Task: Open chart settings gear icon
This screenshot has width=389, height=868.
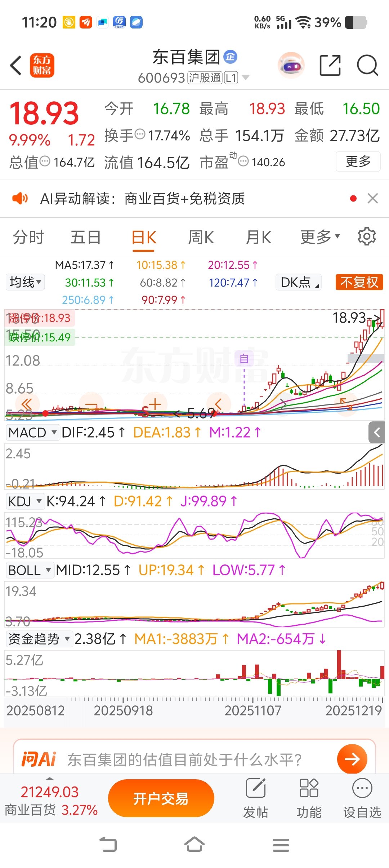Action: 367,236
